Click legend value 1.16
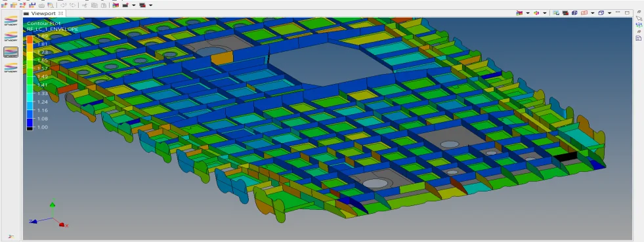Image resolution: width=644 pixels, height=242 pixels. pyautogui.click(x=42, y=110)
